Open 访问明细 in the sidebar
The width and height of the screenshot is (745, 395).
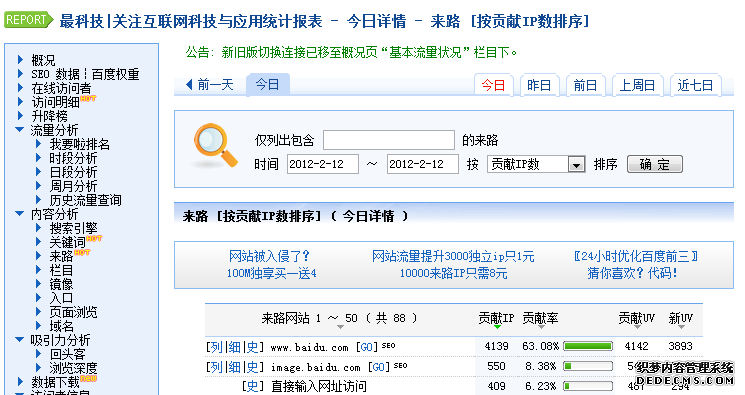point(56,102)
